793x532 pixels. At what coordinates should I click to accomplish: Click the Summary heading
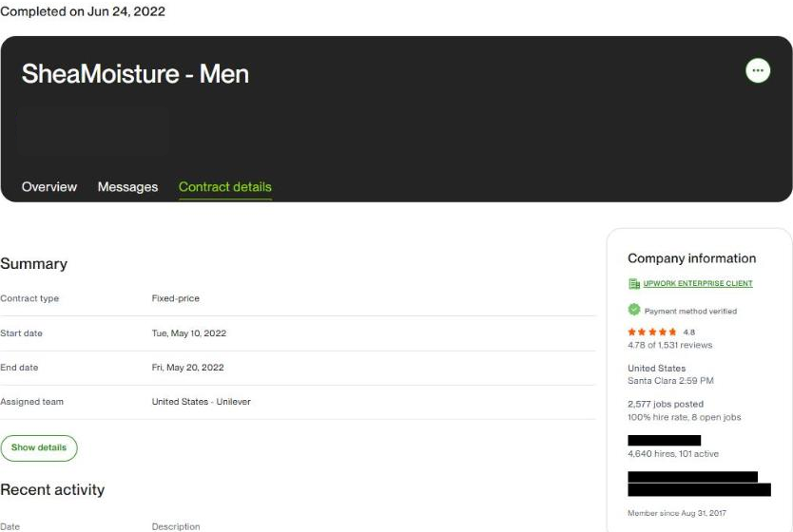tap(34, 264)
